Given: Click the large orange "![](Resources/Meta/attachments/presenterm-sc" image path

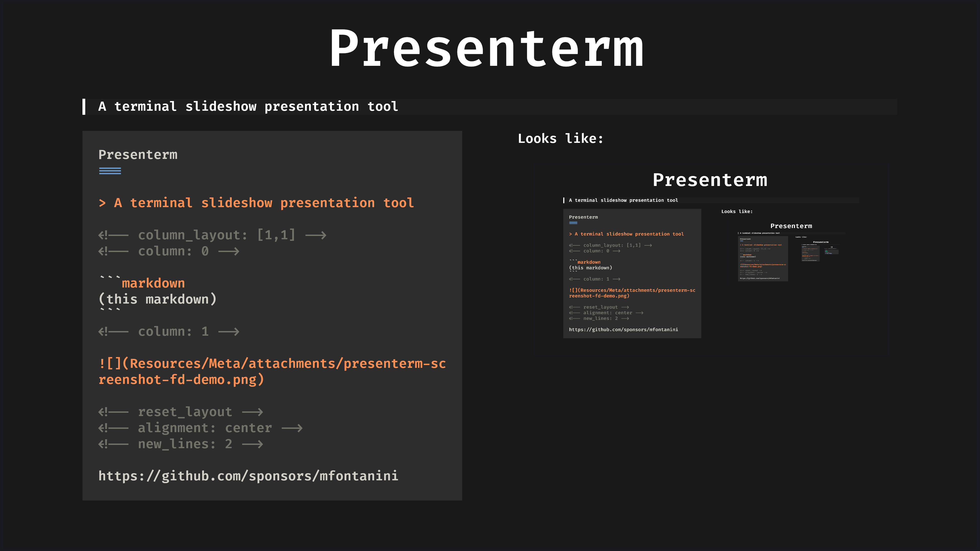Looking at the screenshot, I should (x=272, y=364).
